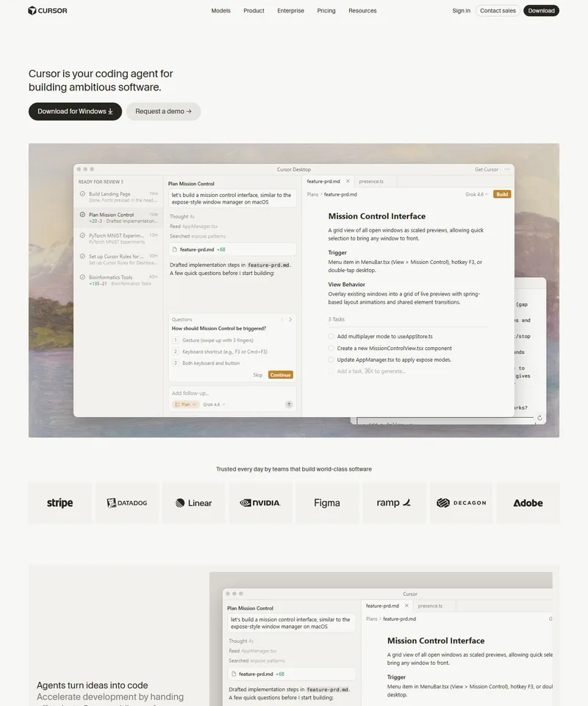The width and height of the screenshot is (588, 706).
Task: Click the NVIDIA logo card
Action: 260,503
